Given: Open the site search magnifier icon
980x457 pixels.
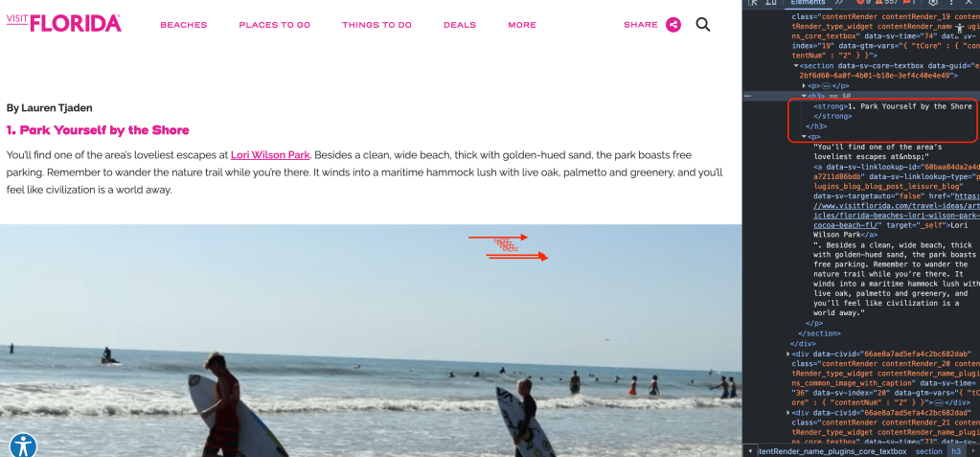Looking at the screenshot, I should pyautogui.click(x=703, y=25).
